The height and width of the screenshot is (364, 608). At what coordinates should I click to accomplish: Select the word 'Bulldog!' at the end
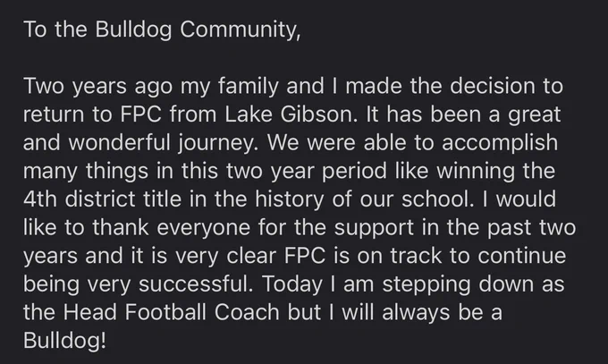pos(64,341)
